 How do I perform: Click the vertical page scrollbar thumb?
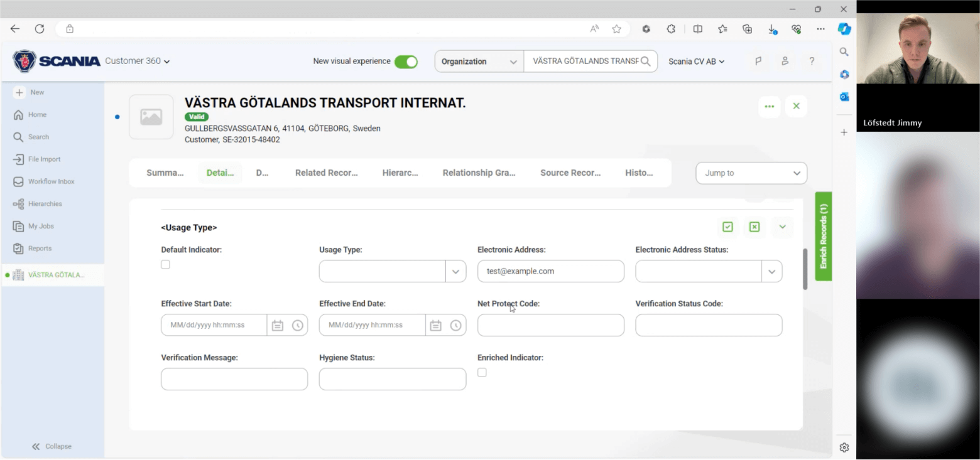[805, 269]
